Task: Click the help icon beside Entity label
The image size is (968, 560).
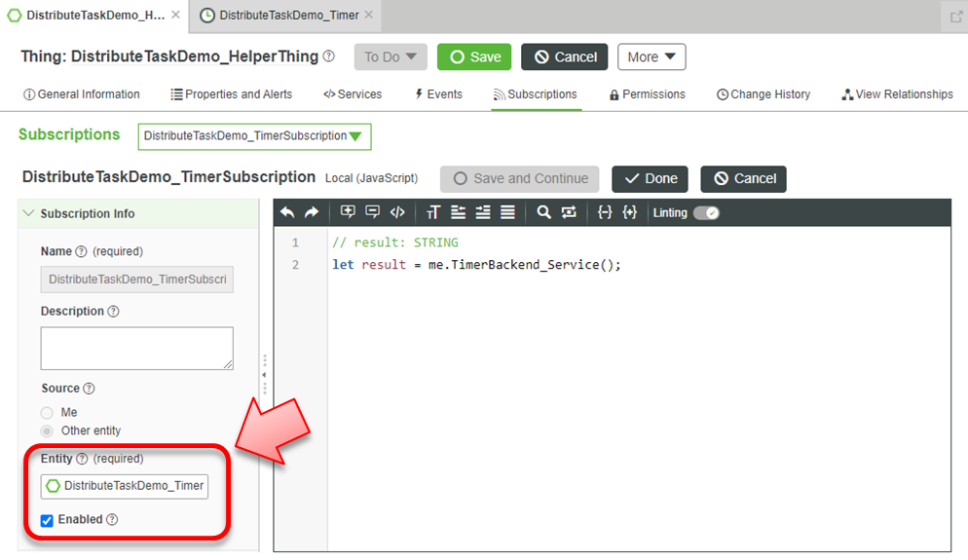Action: click(x=82, y=459)
